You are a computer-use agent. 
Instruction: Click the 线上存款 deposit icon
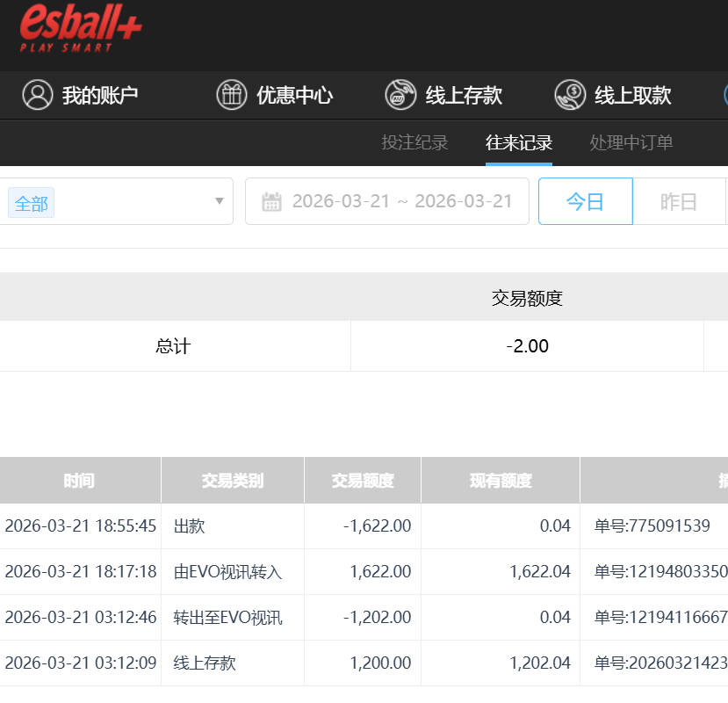click(400, 95)
